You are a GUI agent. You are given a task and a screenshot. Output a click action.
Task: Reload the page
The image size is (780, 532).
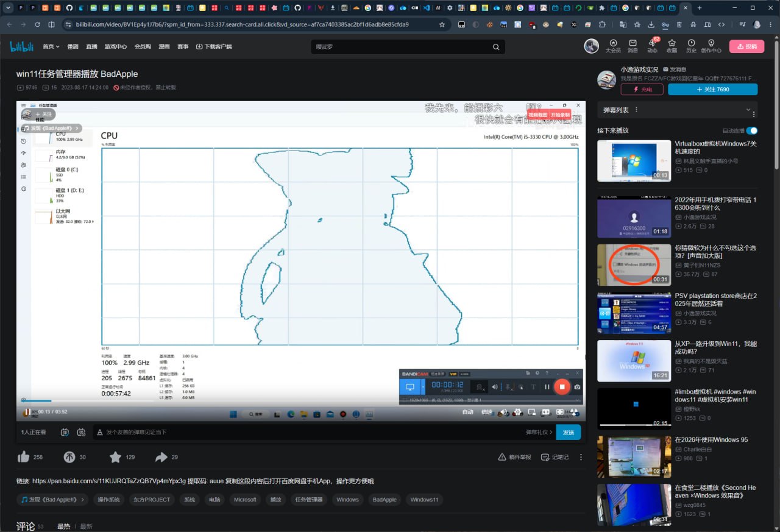point(37,24)
